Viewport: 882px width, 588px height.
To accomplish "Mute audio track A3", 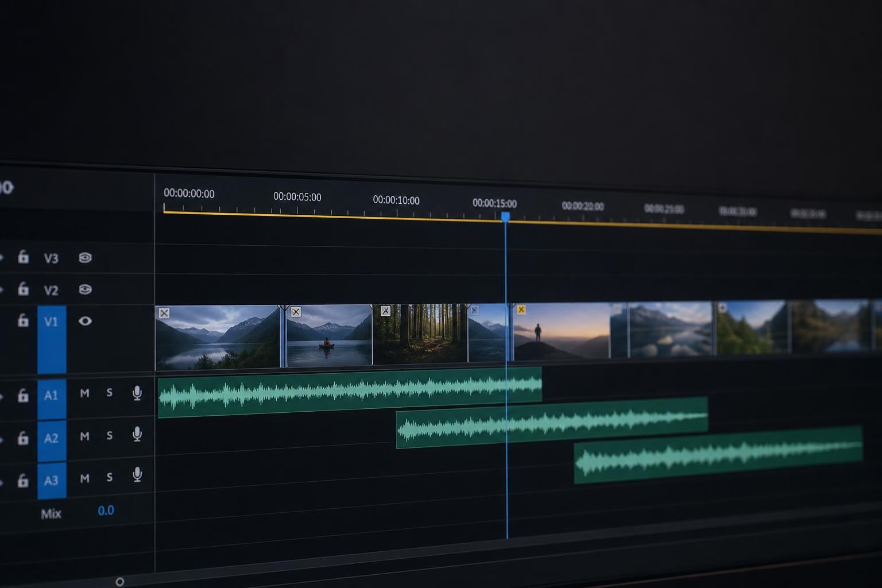I will pyautogui.click(x=84, y=478).
